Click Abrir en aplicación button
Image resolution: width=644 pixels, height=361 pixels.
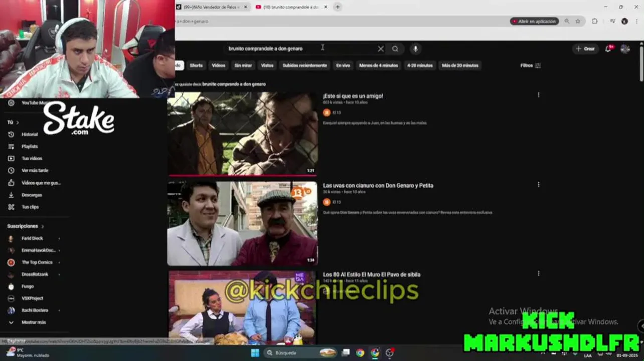click(x=534, y=21)
